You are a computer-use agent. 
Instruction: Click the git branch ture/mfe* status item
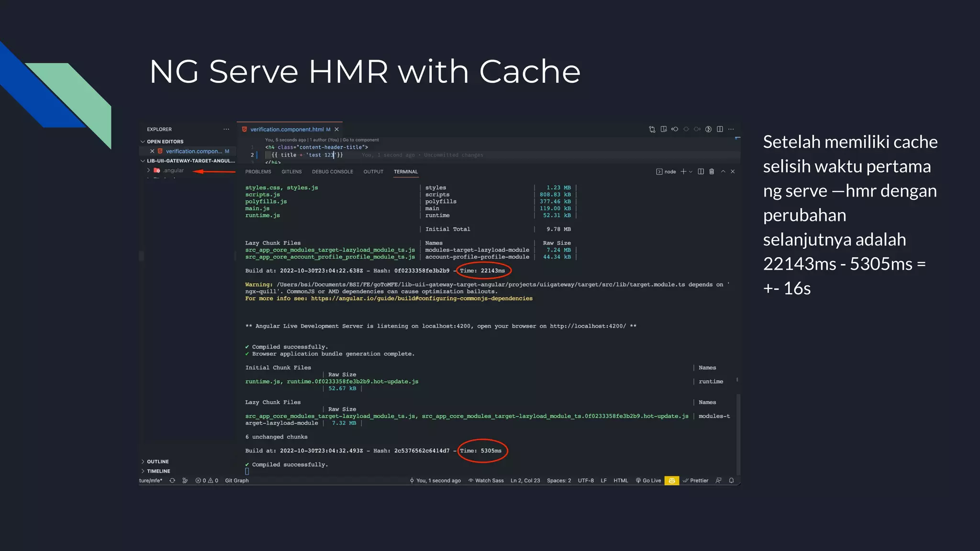pyautogui.click(x=151, y=481)
